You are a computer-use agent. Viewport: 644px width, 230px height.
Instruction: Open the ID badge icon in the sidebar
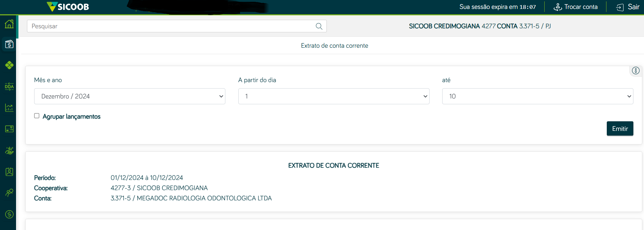pos(9,172)
